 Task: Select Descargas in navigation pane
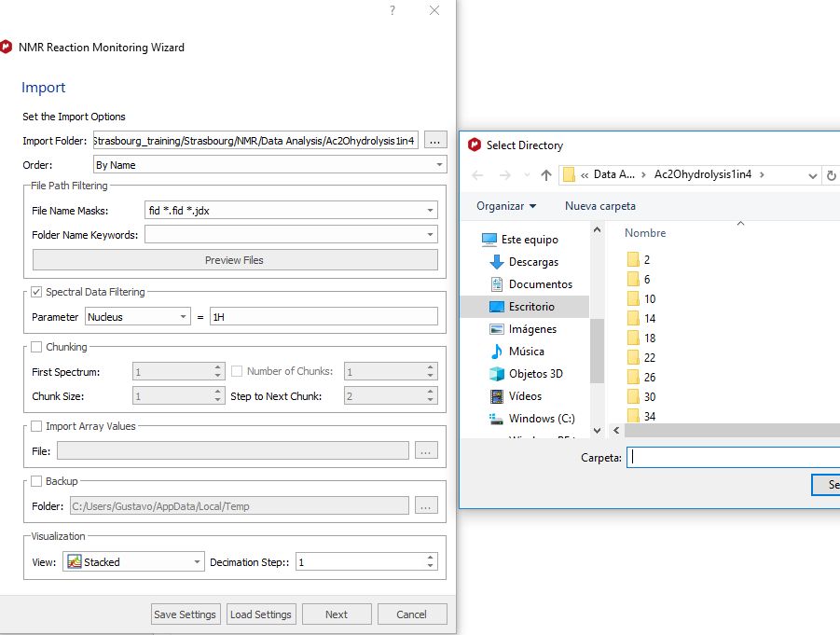click(x=524, y=262)
